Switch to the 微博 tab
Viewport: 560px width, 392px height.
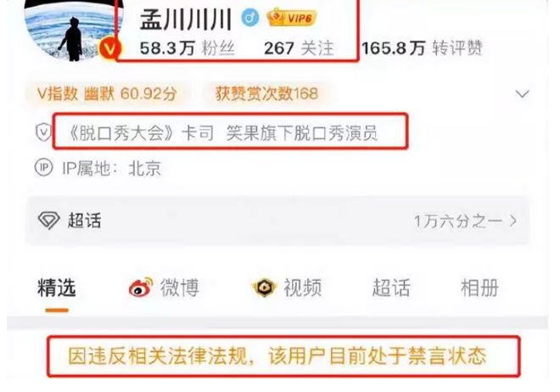coord(179,288)
